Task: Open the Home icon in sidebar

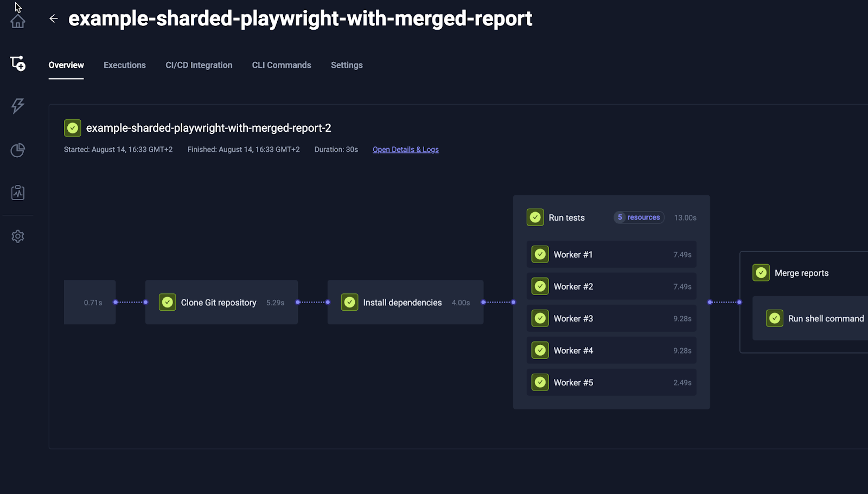Action: tap(18, 21)
